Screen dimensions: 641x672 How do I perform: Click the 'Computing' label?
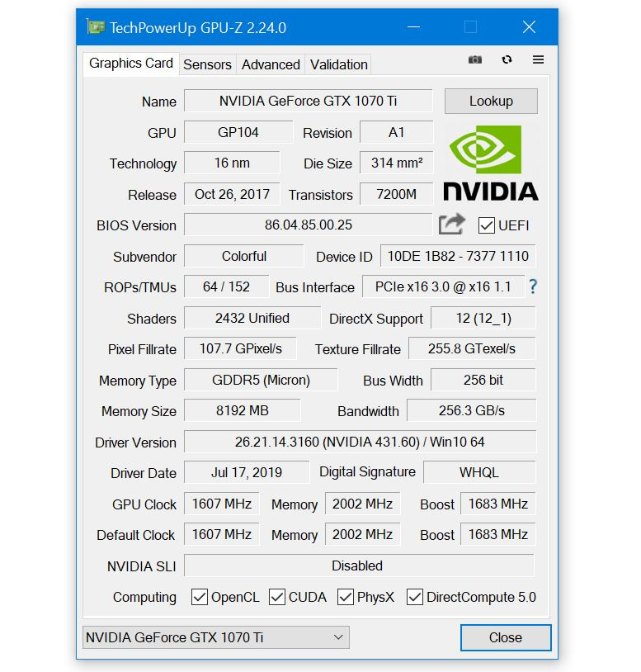(144, 598)
